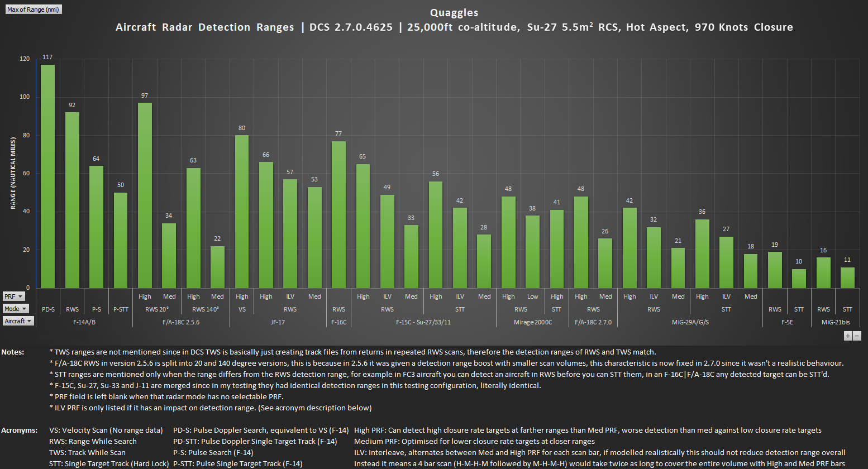Click the data label '117'

tap(47, 57)
